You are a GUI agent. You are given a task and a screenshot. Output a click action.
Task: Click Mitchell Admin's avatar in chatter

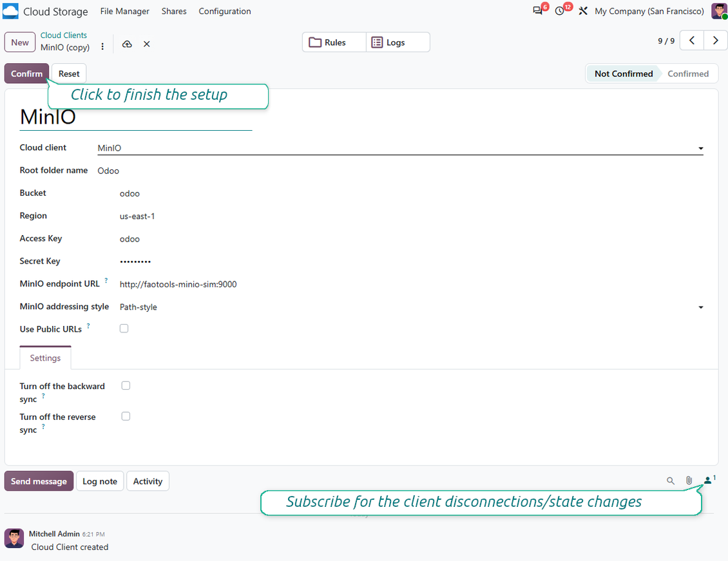coord(14,538)
